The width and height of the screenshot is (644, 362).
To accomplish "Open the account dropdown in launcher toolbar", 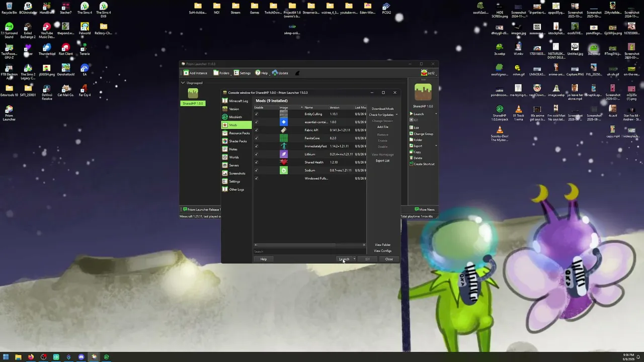I will [x=428, y=73].
